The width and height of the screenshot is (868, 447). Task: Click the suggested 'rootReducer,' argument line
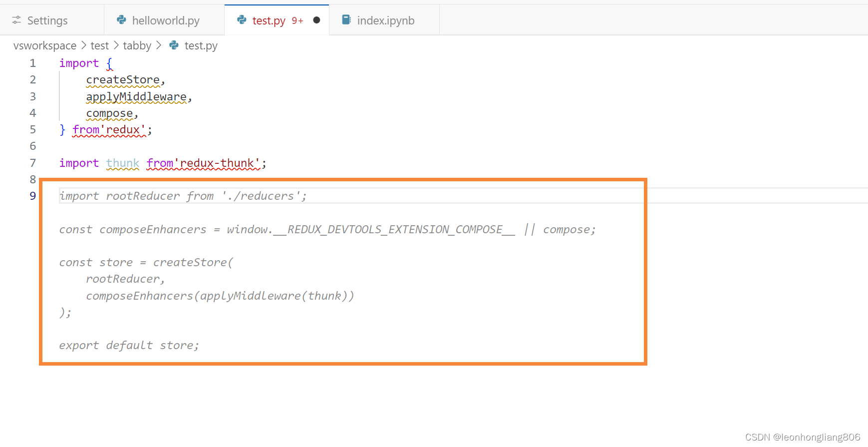125,279
